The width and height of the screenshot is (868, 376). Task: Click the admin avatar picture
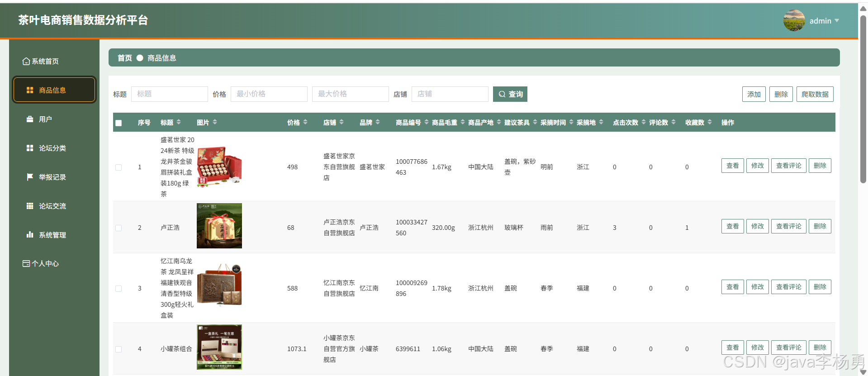point(794,20)
